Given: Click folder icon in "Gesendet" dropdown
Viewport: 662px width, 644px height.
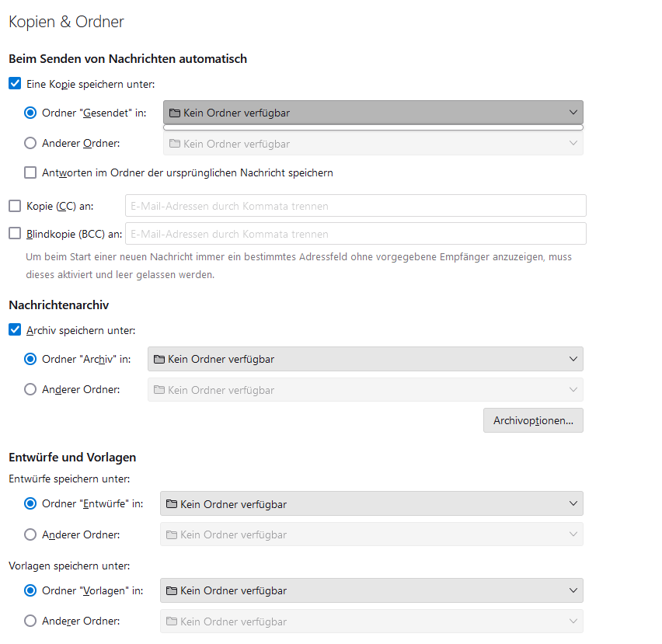Looking at the screenshot, I should click(175, 113).
